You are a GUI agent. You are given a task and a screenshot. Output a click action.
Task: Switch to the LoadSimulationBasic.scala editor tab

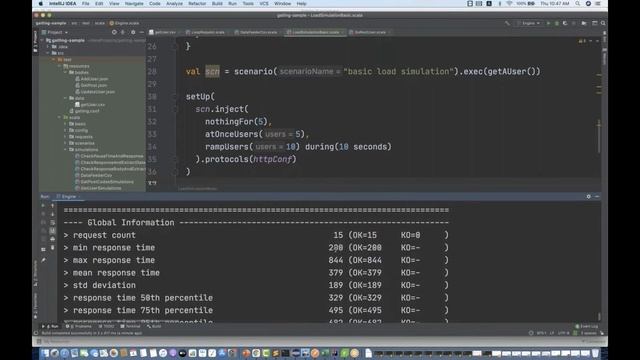coord(315,32)
